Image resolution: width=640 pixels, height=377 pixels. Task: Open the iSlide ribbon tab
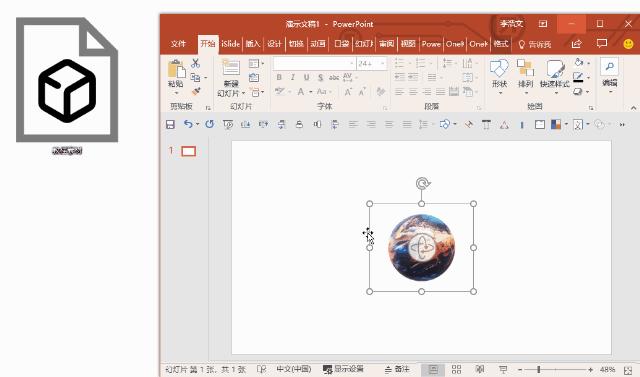230,44
